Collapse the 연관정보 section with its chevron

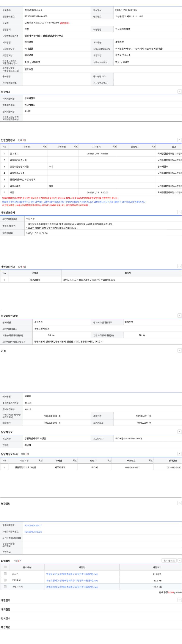coord(179,503)
